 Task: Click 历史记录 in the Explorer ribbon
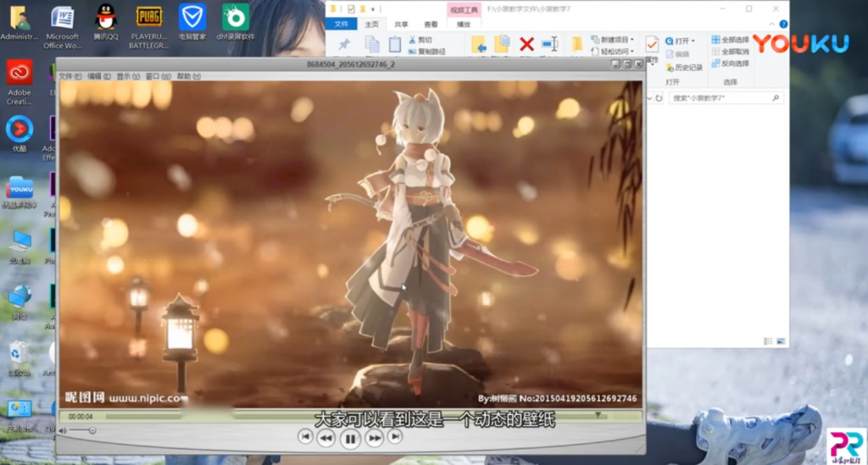pyautogui.click(x=684, y=68)
